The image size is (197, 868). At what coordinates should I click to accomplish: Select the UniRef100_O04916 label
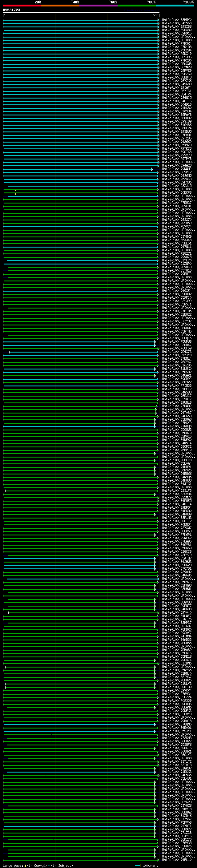pyautogui.click(x=177, y=104)
